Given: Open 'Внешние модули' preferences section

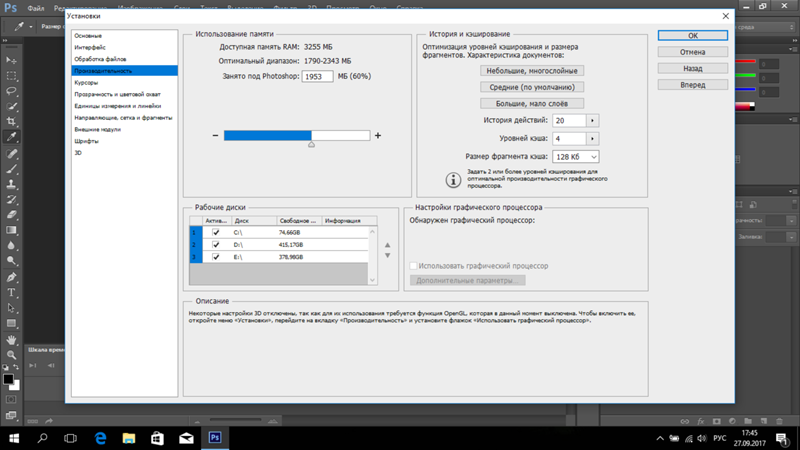Looking at the screenshot, I should [97, 130].
